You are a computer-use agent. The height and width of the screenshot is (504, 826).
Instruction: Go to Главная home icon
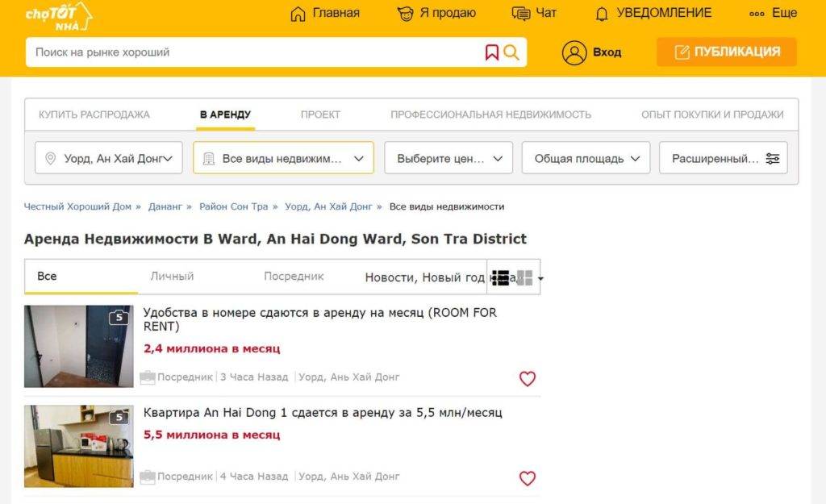(x=298, y=14)
